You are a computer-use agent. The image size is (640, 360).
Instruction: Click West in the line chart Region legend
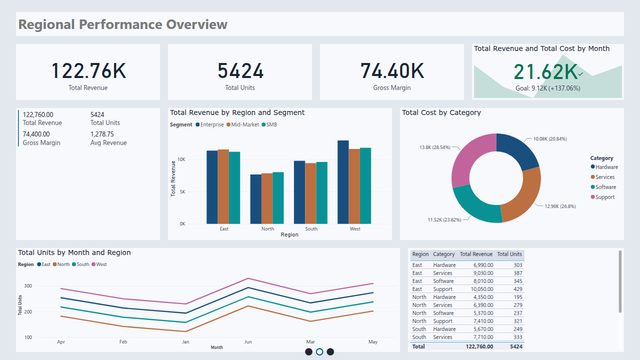(x=99, y=264)
